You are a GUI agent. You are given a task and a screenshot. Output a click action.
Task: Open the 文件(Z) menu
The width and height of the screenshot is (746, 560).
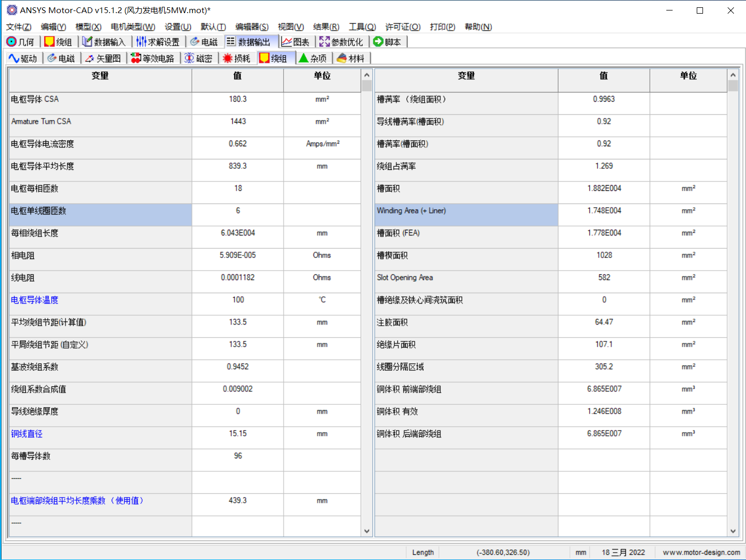click(x=19, y=27)
